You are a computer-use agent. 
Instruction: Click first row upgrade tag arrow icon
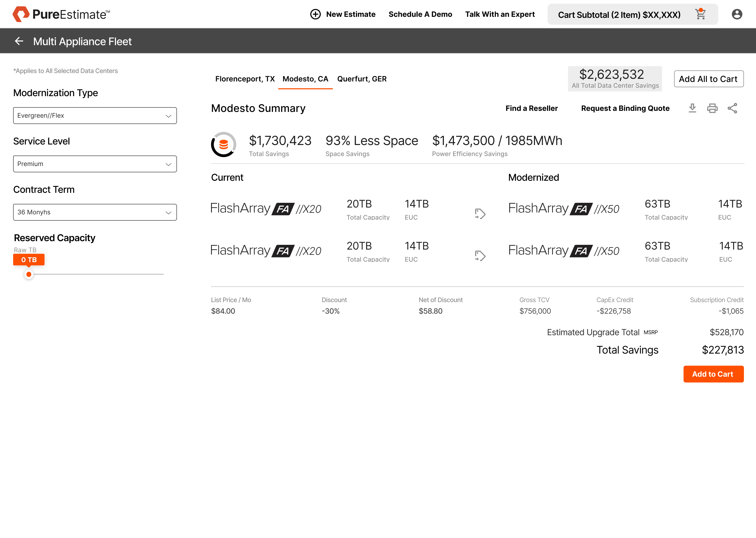coord(480,214)
